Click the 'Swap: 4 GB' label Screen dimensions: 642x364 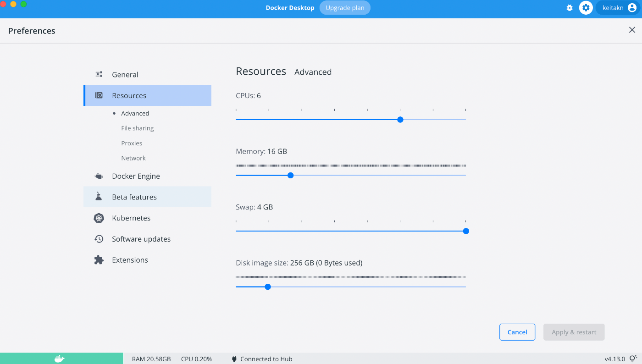click(254, 207)
